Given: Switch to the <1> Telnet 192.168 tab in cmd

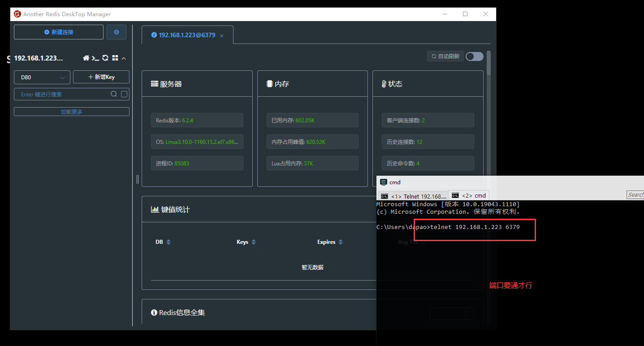Looking at the screenshot, I should pyautogui.click(x=414, y=196).
